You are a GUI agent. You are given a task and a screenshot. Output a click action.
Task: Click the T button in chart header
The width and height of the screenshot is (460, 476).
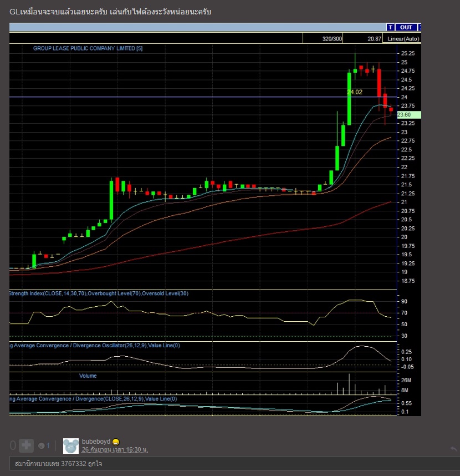390,27
